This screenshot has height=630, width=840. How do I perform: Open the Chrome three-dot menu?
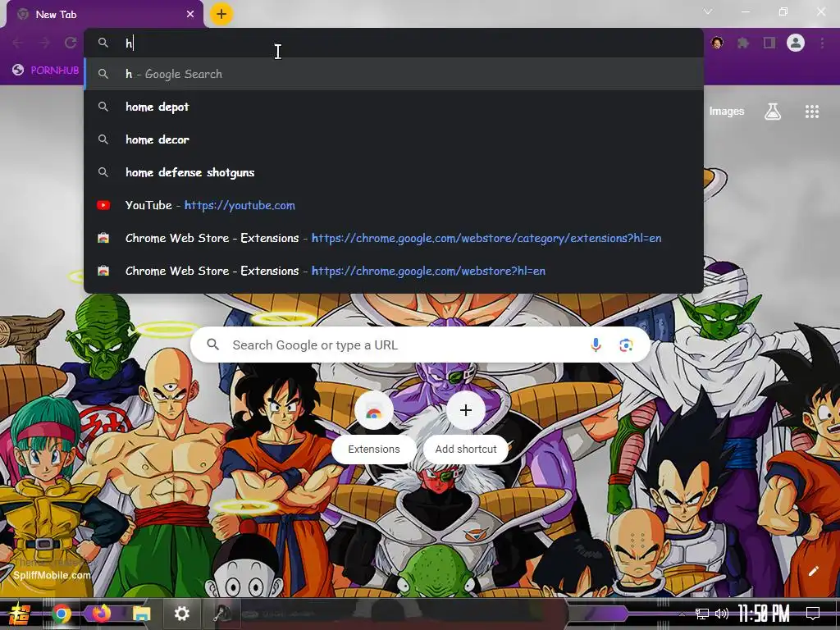click(822, 43)
